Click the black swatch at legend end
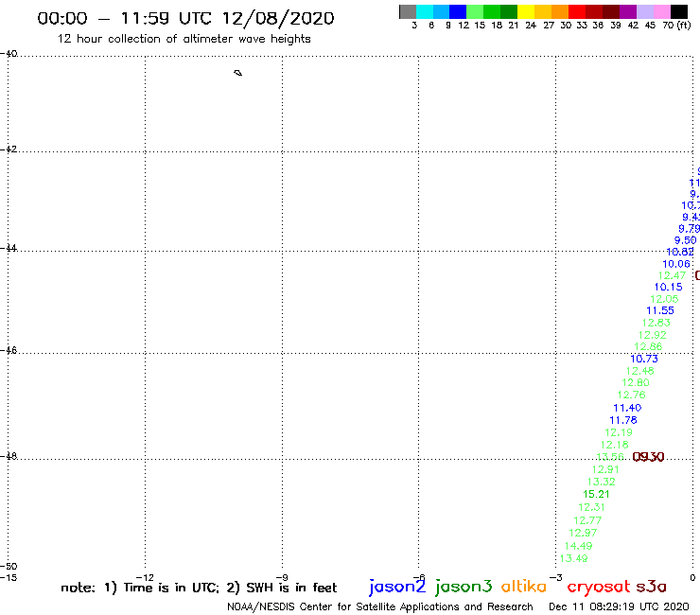Viewport: 700px width, 615px height. pos(678,11)
